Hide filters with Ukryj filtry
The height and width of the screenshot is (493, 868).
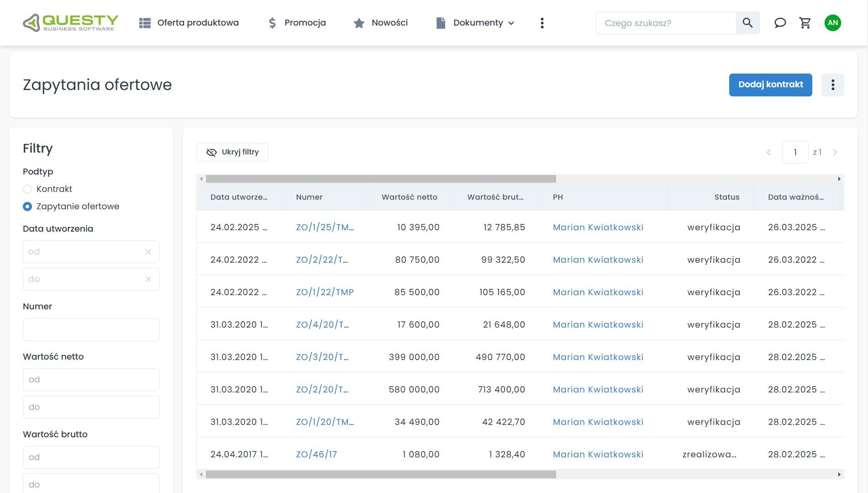232,152
